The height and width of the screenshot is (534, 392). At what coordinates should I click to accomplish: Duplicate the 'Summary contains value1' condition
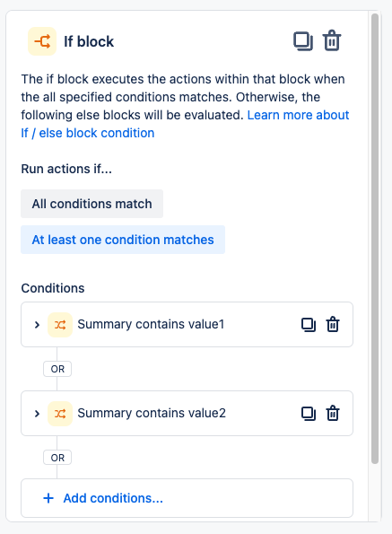pyautogui.click(x=309, y=325)
